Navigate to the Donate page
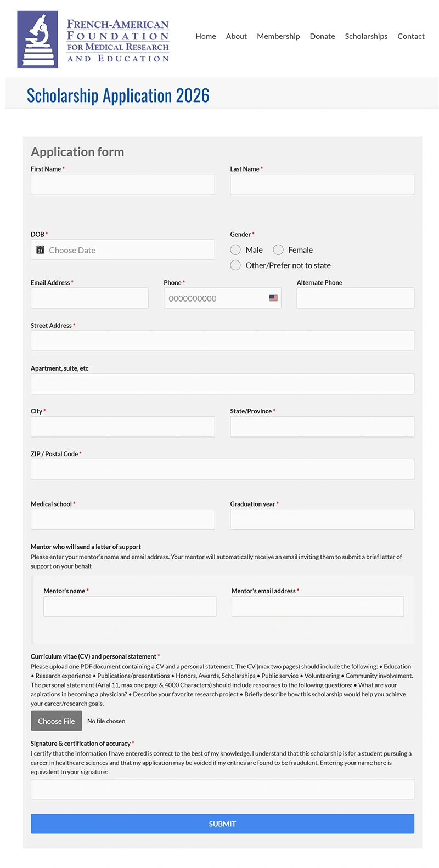The width and height of the screenshot is (439, 868). tap(322, 36)
